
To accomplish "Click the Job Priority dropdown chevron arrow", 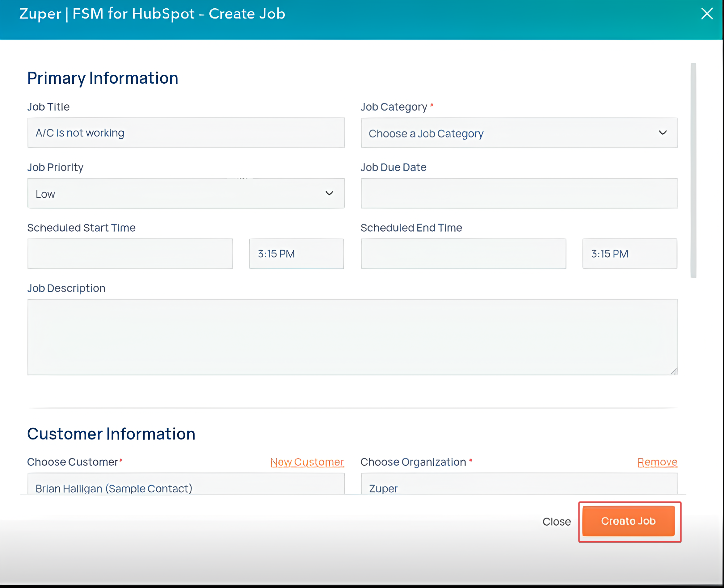I will point(329,193).
